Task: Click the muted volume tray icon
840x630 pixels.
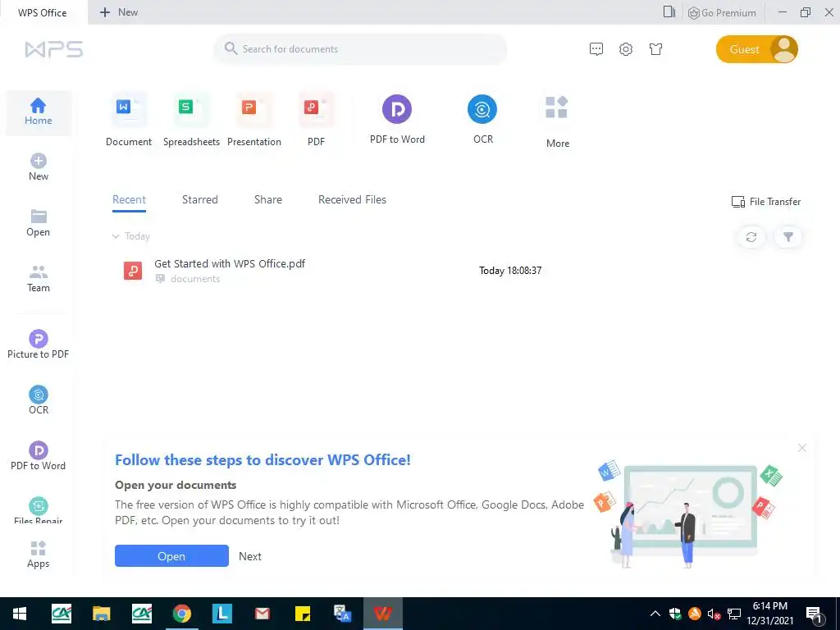Action: click(x=714, y=614)
